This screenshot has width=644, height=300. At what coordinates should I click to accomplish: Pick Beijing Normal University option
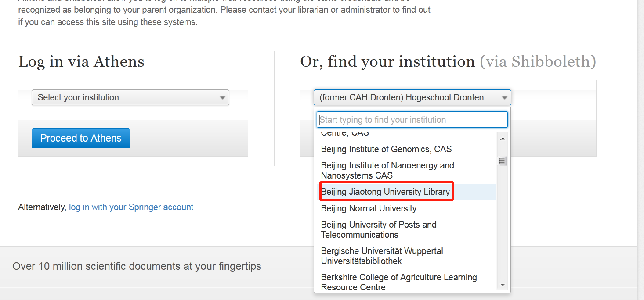(x=369, y=208)
